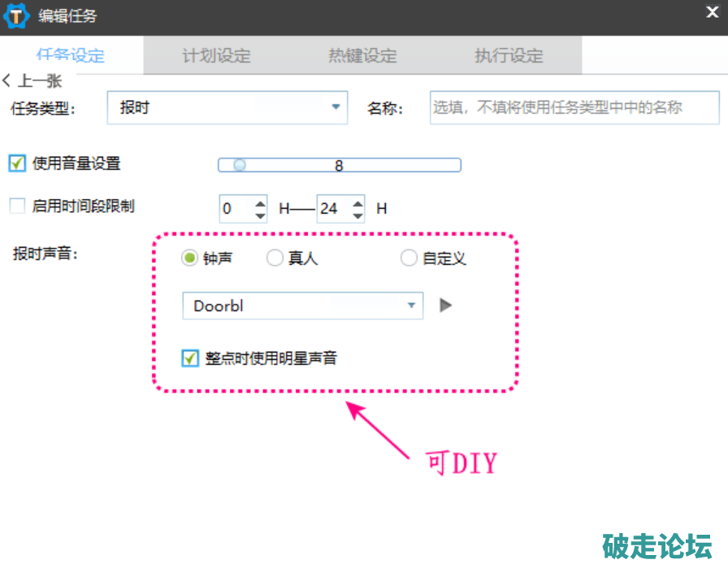This screenshot has width=728, height=564.
Task: Play the selected Doorbl chime sound
Action: tap(444, 306)
